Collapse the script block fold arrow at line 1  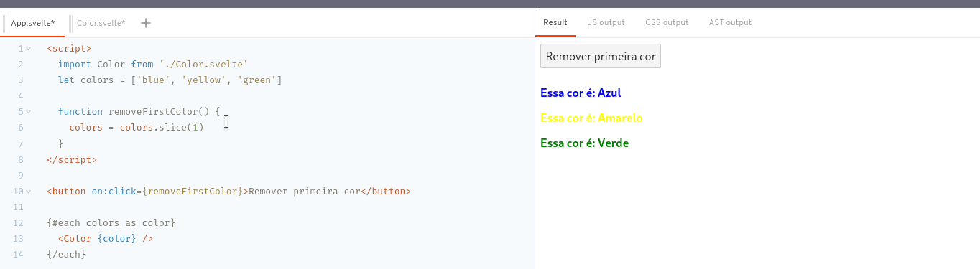[29, 49]
